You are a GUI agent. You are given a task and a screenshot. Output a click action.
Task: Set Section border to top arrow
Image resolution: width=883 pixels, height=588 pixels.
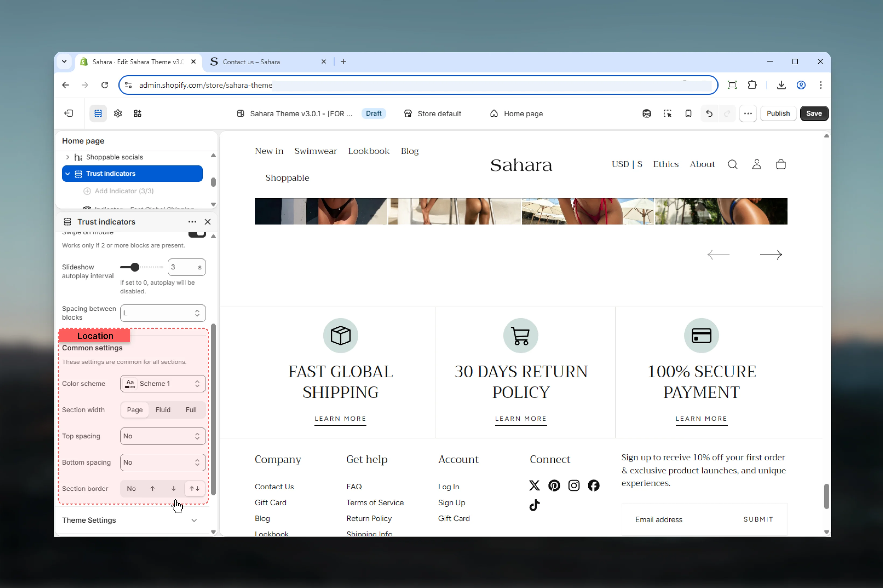tap(152, 488)
